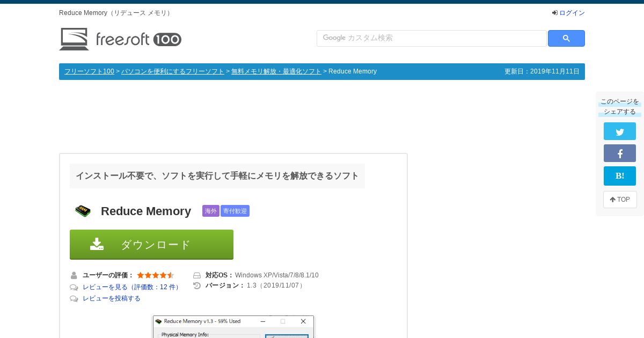Click the Reduce Memory v1.3 screenshot thumbnail
Viewport: 644px width, 338px height.
point(233,327)
